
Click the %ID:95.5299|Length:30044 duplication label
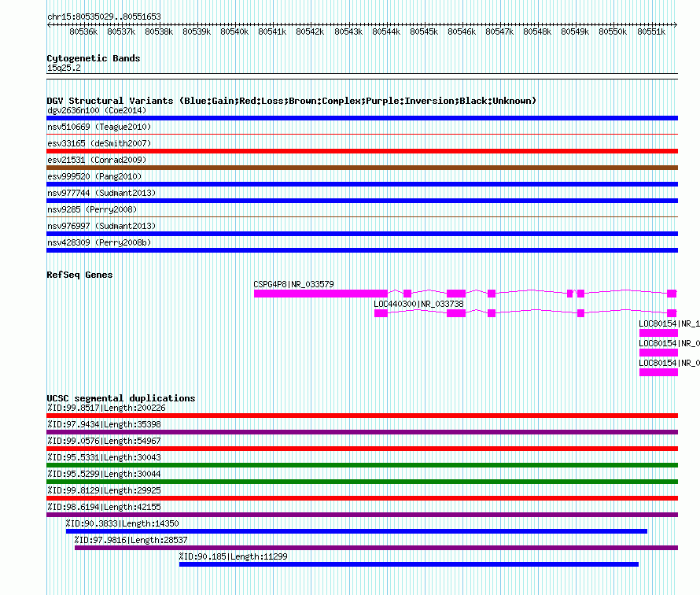click(104, 474)
